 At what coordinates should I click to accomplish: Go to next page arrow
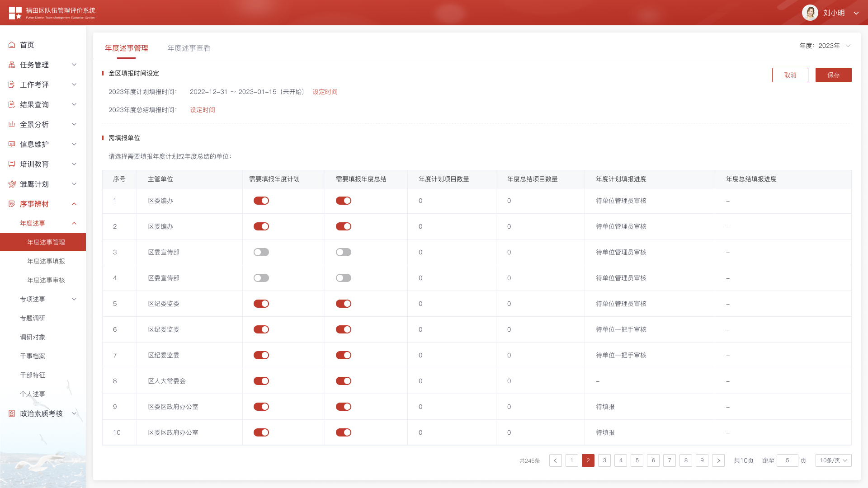pyautogui.click(x=718, y=460)
